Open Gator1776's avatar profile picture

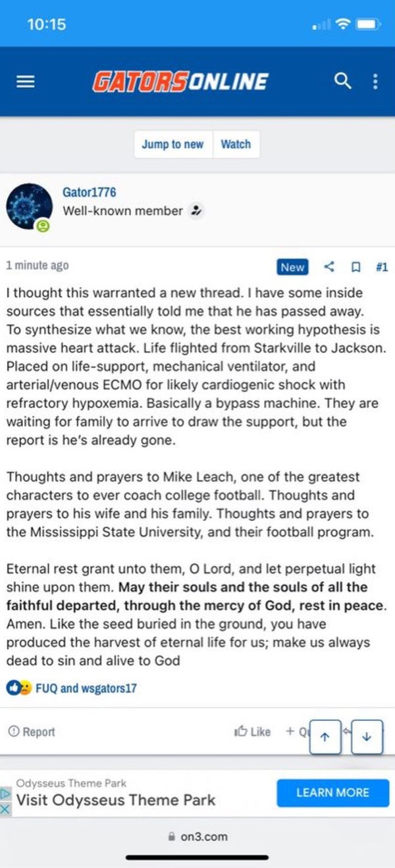click(x=29, y=206)
